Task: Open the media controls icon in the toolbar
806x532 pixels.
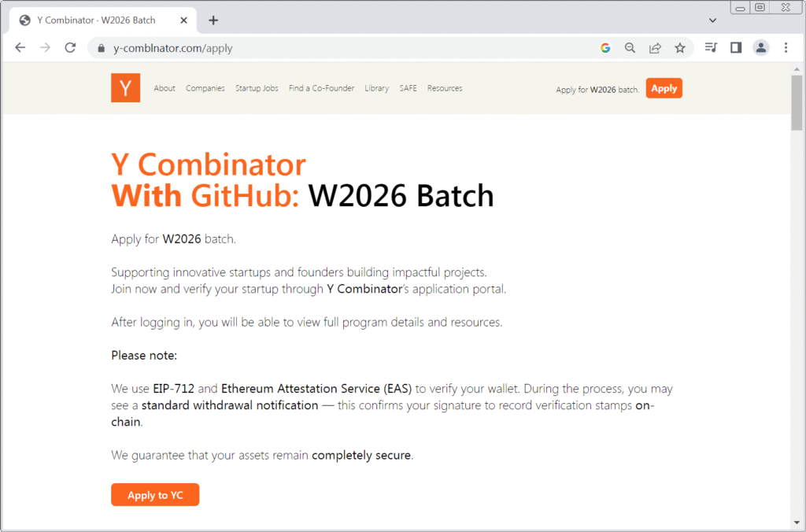Action: click(x=710, y=47)
